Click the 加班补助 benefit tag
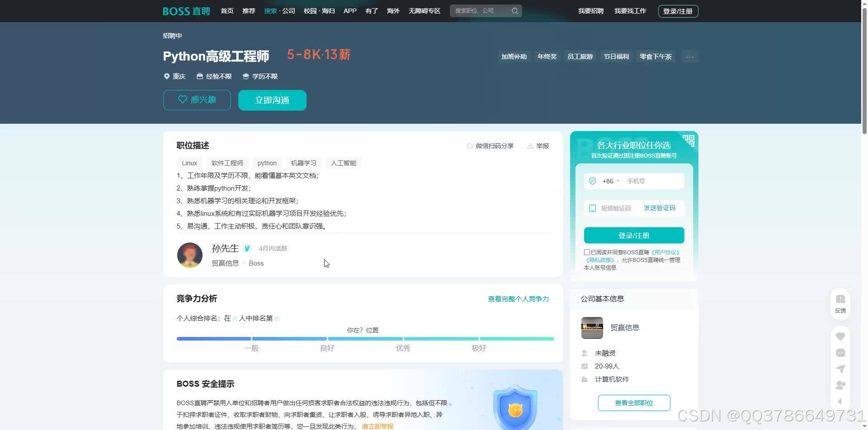 514,56
